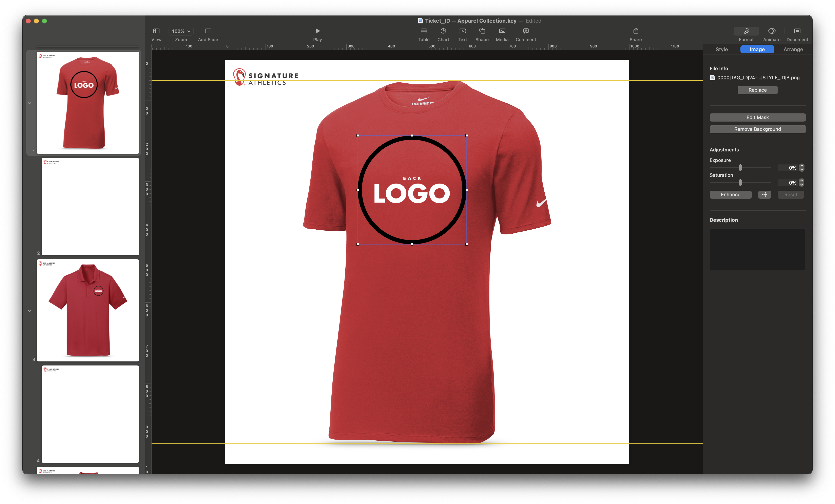Switch to the Arrange tab
Viewport: 835px width, 504px height.
pos(793,49)
